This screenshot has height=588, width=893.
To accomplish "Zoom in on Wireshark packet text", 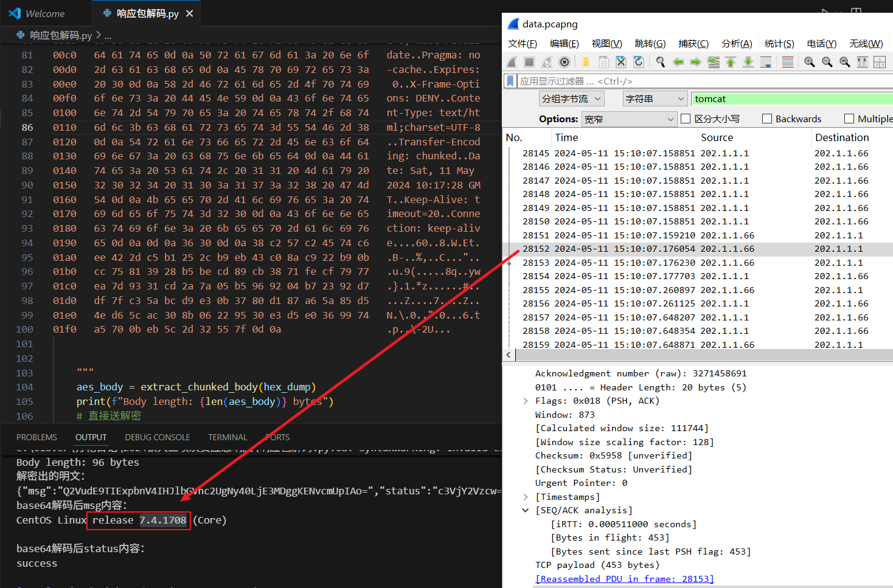I will [x=809, y=62].
